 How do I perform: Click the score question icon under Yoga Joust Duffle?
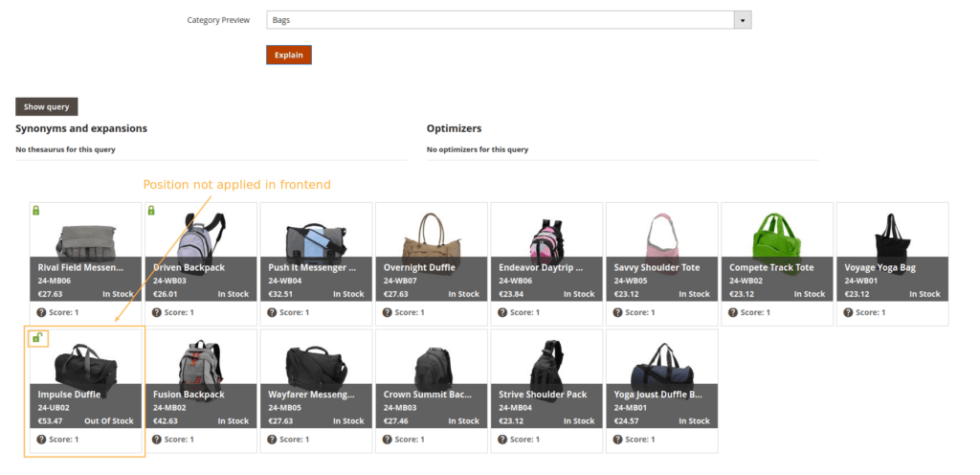click(x=617, y=440)
